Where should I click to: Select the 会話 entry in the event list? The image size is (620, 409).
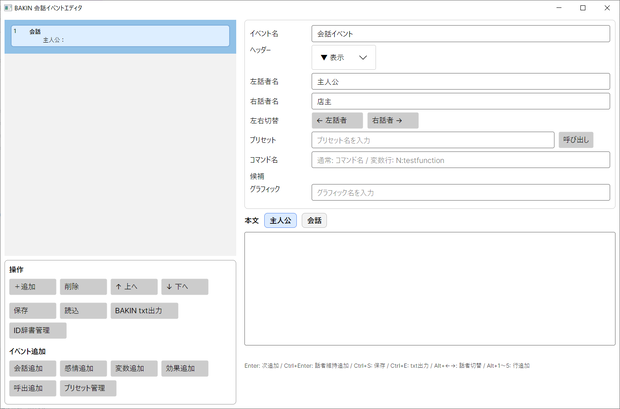tap(120, 36)
